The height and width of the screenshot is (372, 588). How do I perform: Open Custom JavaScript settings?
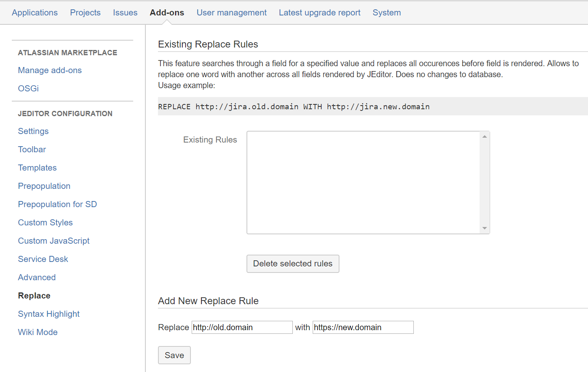coord(54,241)
